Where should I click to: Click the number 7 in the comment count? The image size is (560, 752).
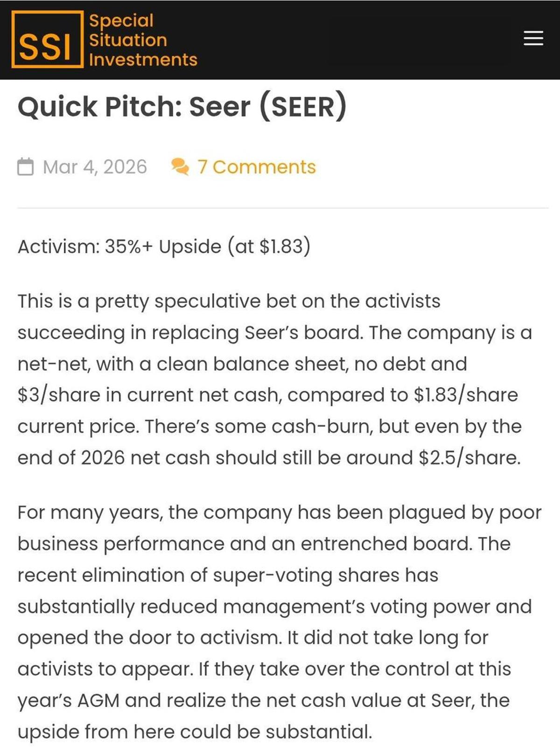pyautogui.click(x=204, y=167)
